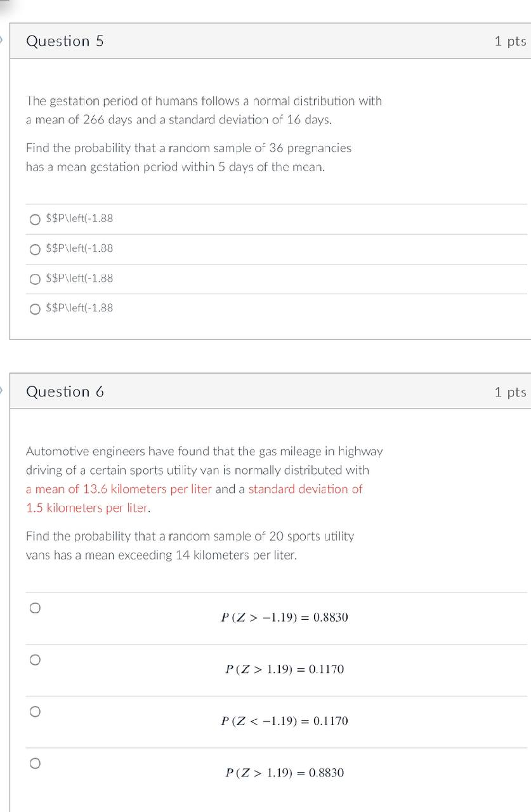Image resolution: width=531 pixels, height=812 pixels.
Task: Select the first answer option in Question 5
Action: (x=36, y=219)
